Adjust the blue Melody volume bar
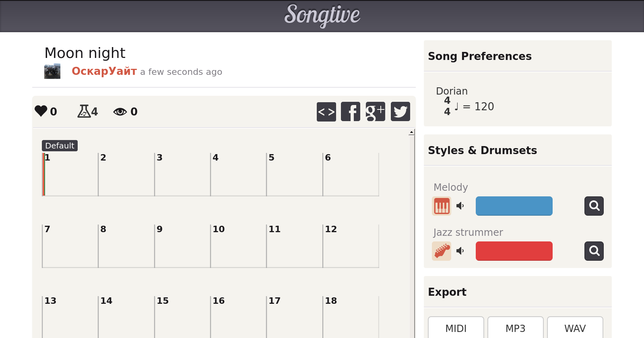 [x=514, y=206]
